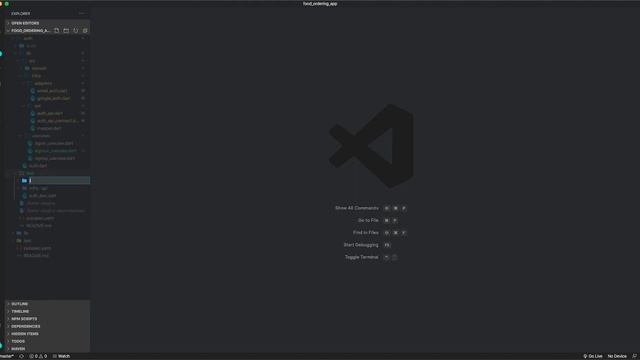Expand the OPEN EDITORS section
Image resolution: width=640 pixels, height=360 pixels.
click(x=48, y=23)
